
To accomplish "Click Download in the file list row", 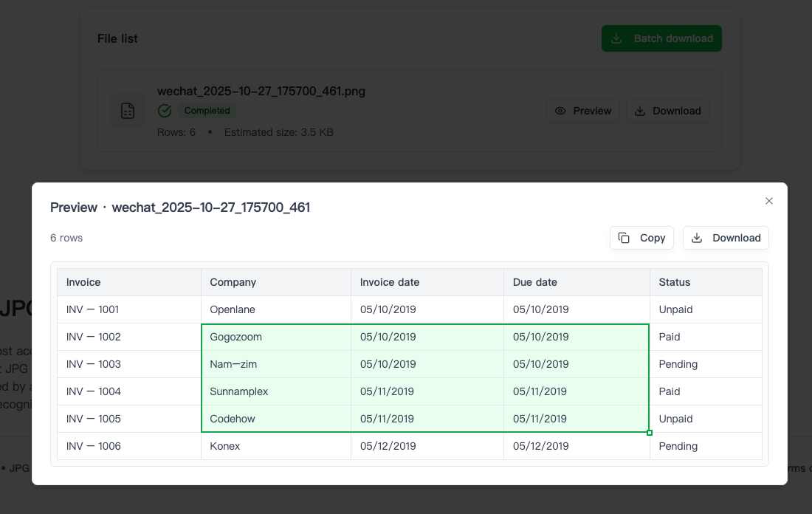I will pyautogui.click(x=667, y=111).
